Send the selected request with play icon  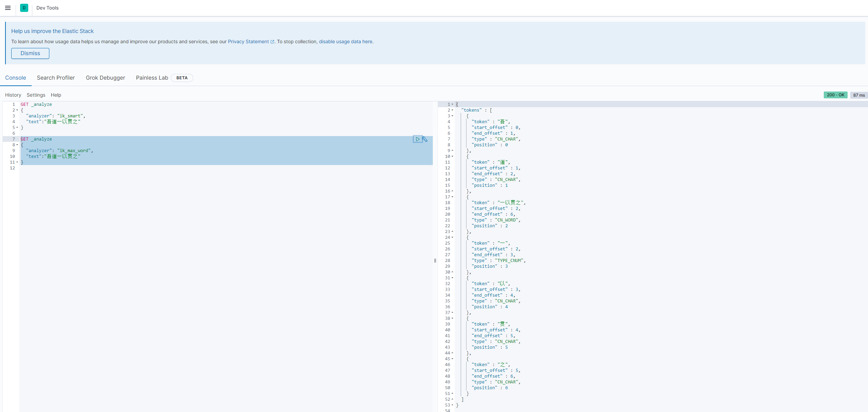coord(417,139)
